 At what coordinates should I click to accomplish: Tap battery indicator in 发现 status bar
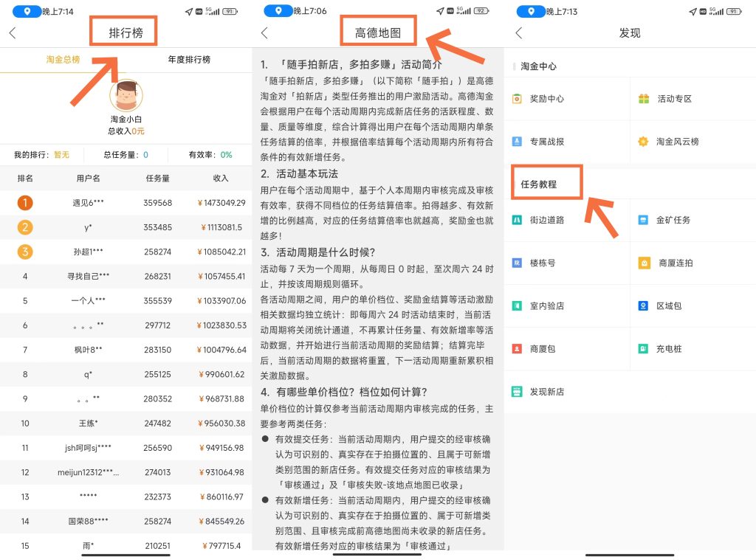pyautogui.click(x=735, y=11)
